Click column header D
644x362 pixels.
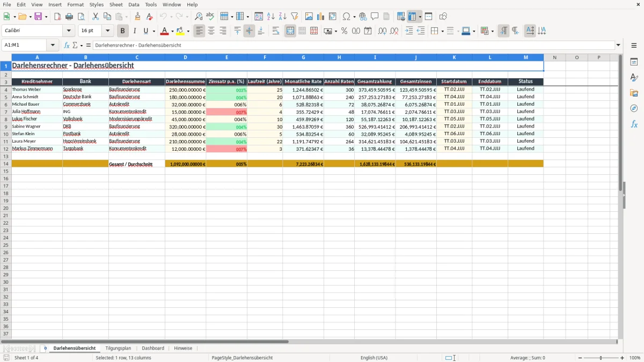(186, 57)
